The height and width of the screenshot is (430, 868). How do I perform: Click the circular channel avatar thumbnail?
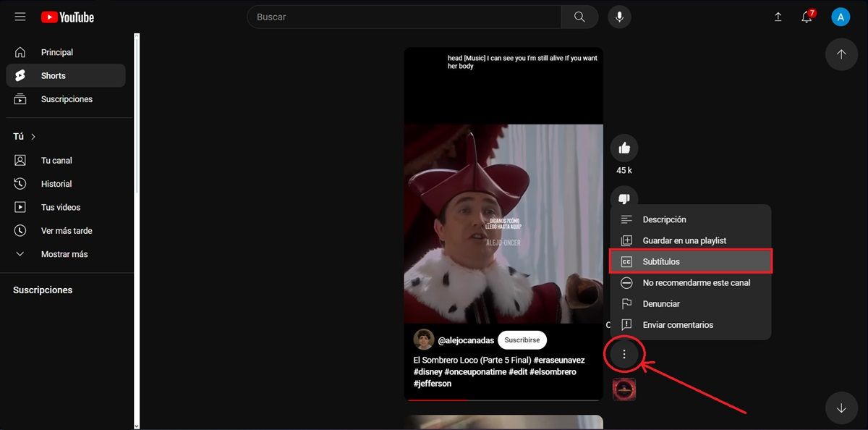pos(423,340)
